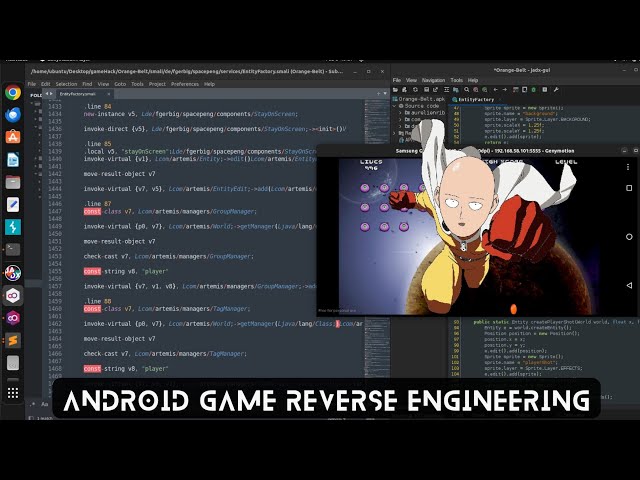This screenshot has width=640, height=480.
Task: Expand aurelienrib package in jadx tree
Action: tap(400, 112)
